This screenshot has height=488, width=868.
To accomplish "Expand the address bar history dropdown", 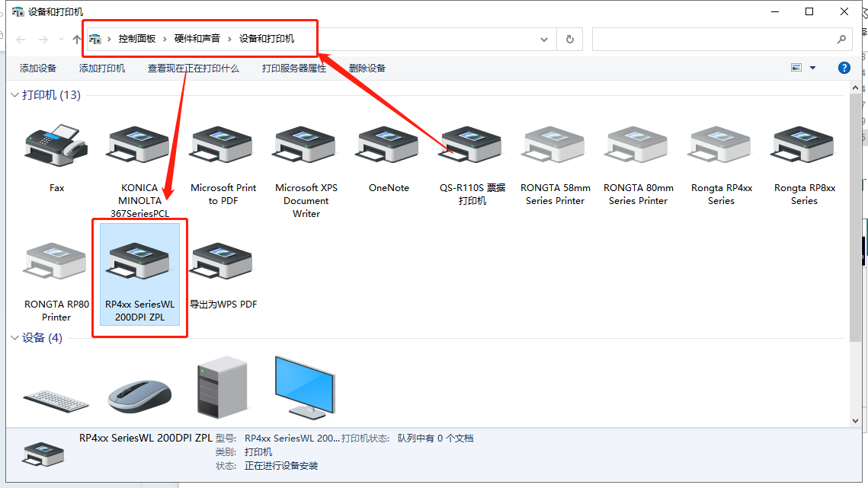I will coord(544,40).
